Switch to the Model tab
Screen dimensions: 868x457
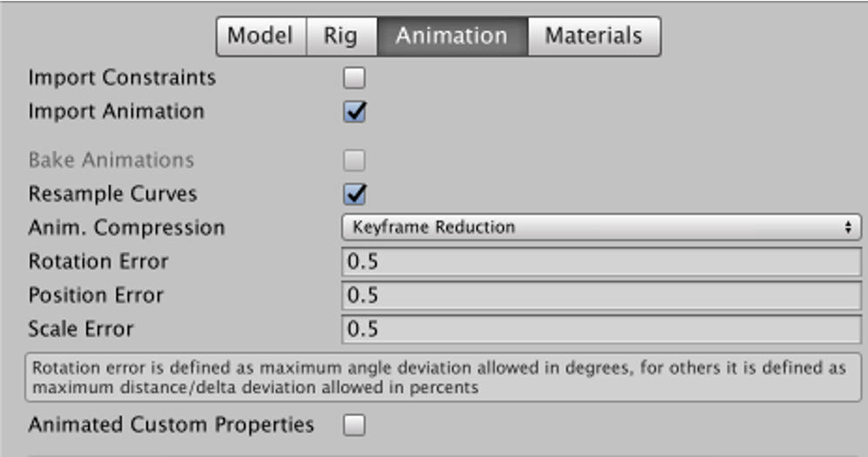[x=261, y=37]
